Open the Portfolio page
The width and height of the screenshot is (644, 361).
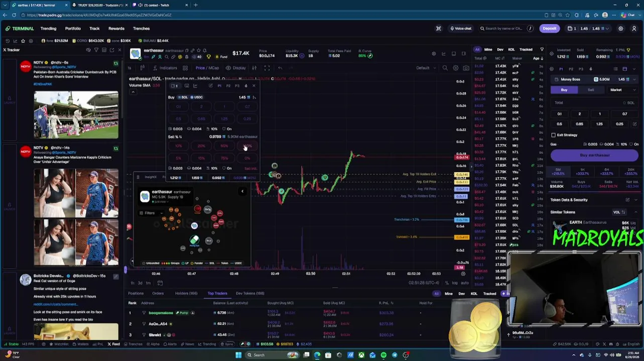coord(73,29)
